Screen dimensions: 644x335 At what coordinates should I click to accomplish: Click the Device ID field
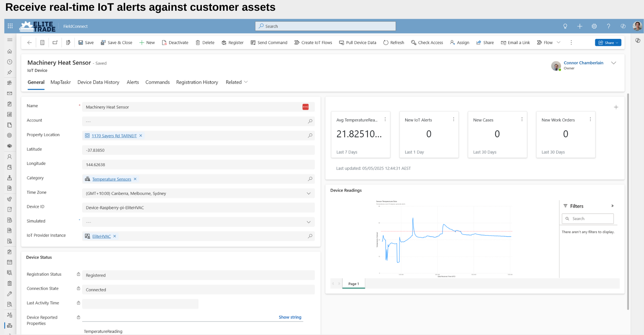click(x=198, y=208)
